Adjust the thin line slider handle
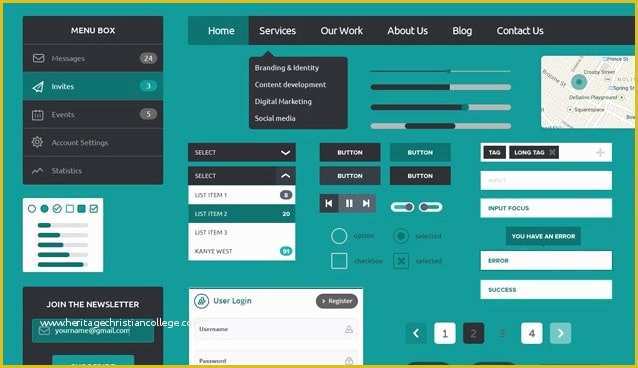 [x=450, y=71]
